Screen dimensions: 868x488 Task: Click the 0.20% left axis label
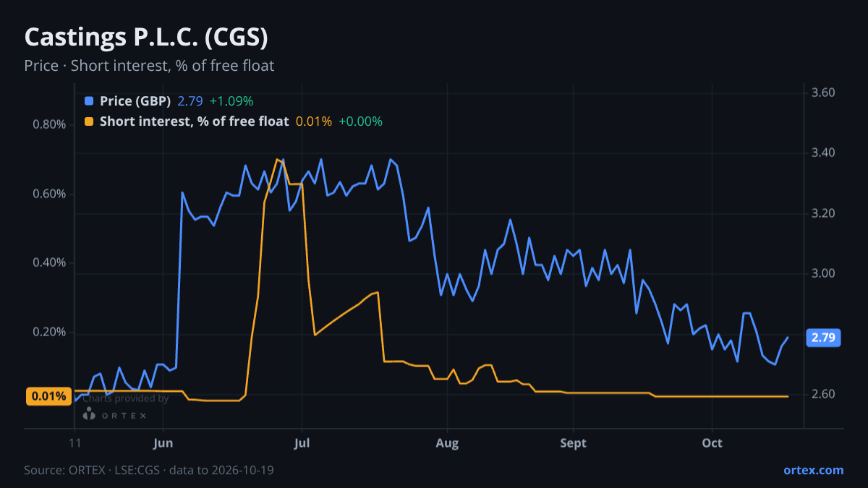49,333
